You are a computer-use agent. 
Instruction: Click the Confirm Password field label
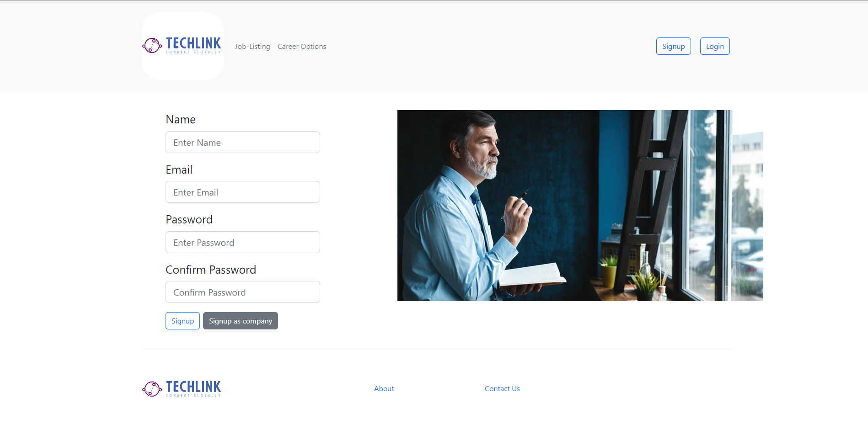click(211, 270)
